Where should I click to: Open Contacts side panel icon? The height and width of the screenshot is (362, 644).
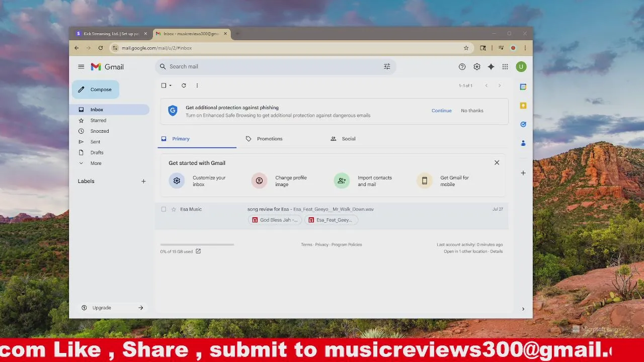tap(523, 143)
